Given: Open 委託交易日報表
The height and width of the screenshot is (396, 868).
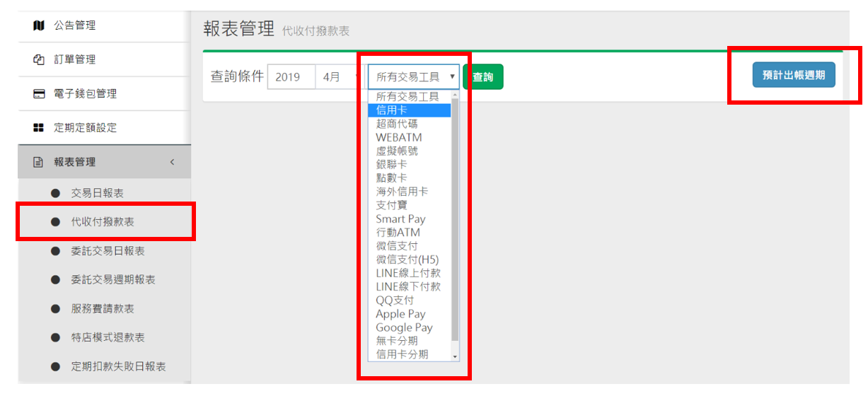Looking at the screenshot, I should coord(108,251).
